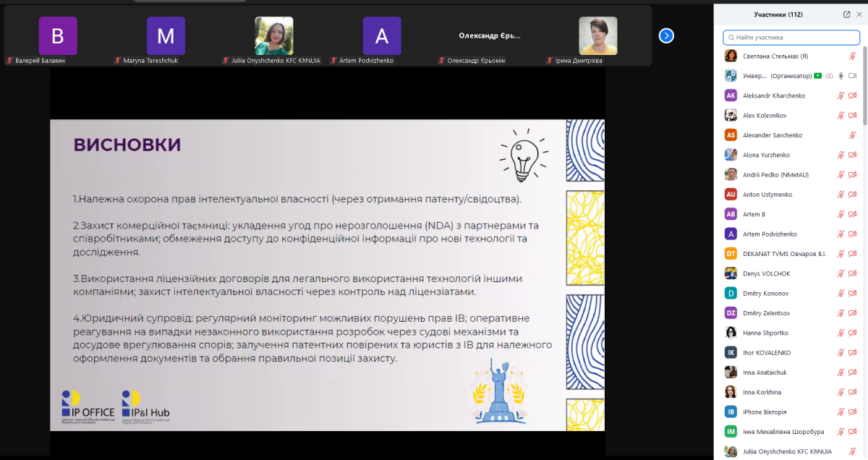Viewport: 868px width, 460px height.
Task: Select Maryna Tereshchuk's video tile
Action: click(166, 36)
